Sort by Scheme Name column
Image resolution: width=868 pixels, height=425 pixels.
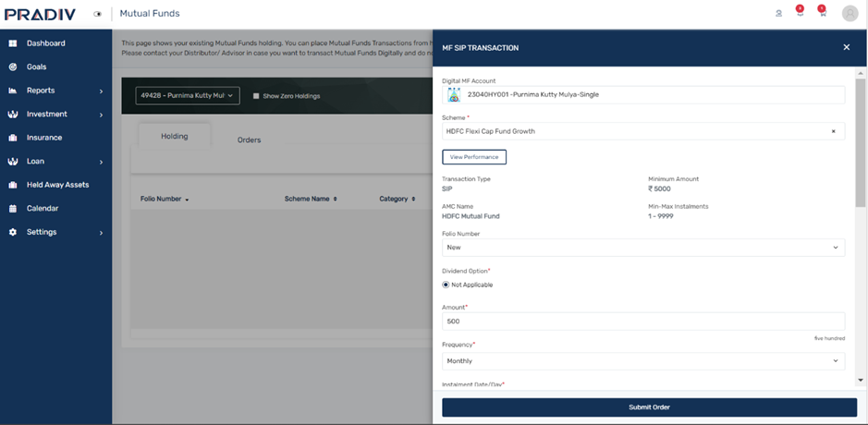tap(311, 199)
